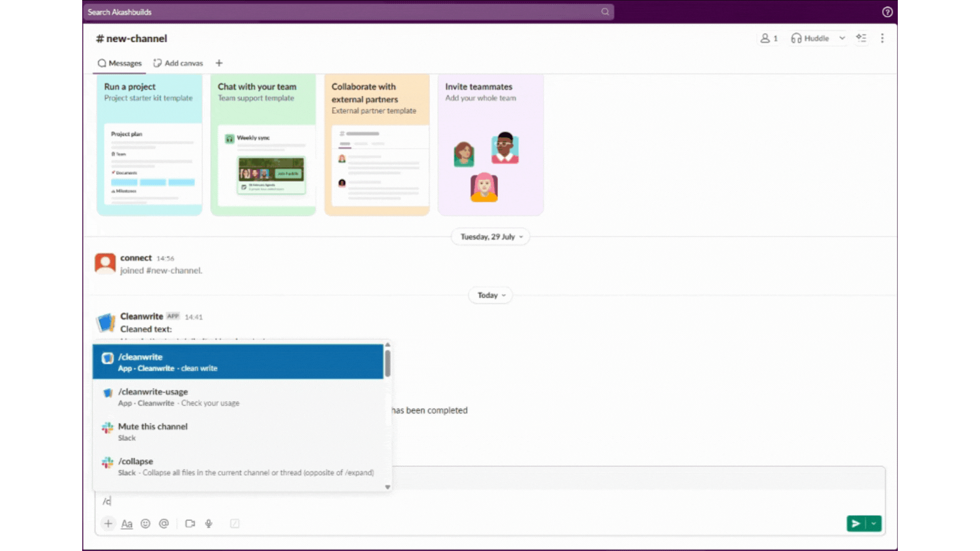980x551 pixels.
Task: Toggle text formatting Aa icon
Action: point(127,523)
